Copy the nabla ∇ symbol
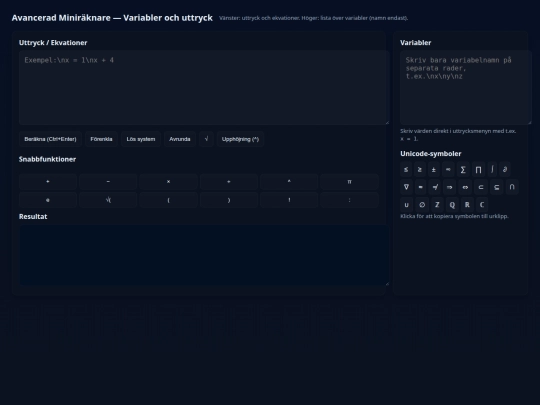Image resolution: width=540 pixels, height=405 pixels. coord(406,187)
